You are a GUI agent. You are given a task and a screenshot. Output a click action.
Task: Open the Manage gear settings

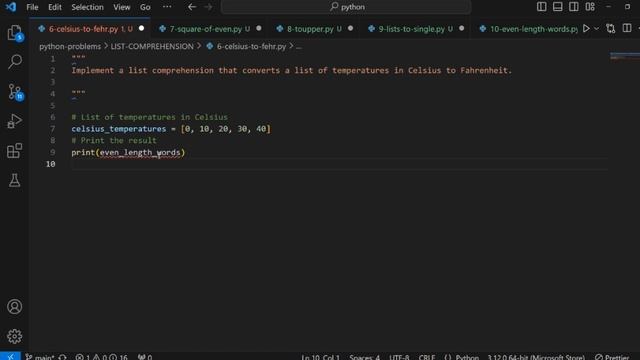point(15,336)
